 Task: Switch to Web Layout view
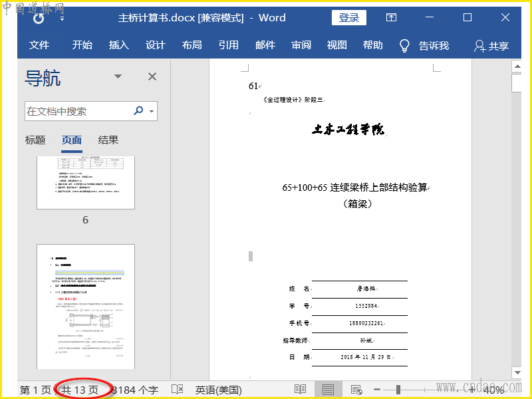(356, 390)
